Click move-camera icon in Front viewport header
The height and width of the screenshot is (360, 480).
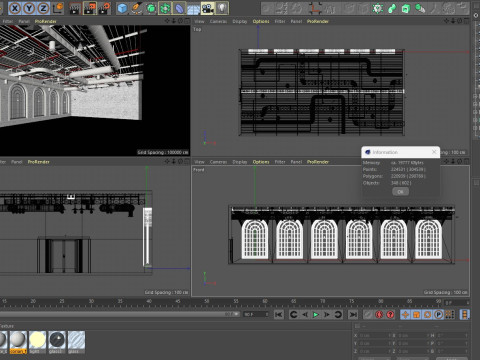click(446, 161)
